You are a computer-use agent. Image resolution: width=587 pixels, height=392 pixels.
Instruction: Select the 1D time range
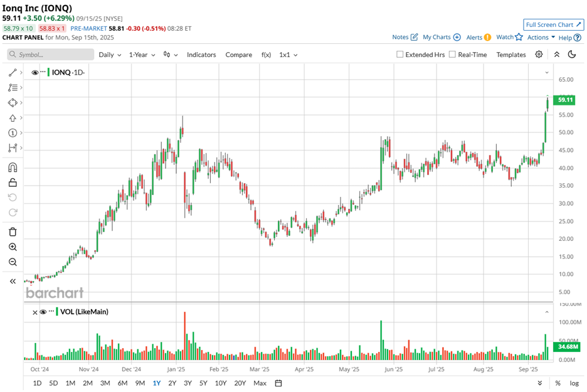pos(37,383)
